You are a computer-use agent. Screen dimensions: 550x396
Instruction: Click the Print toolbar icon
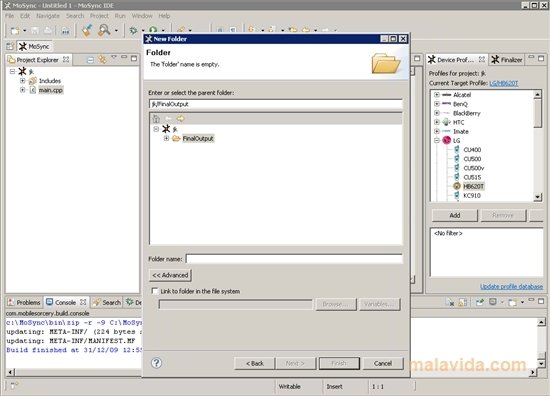pyautogui.click(x=48, y=31)
